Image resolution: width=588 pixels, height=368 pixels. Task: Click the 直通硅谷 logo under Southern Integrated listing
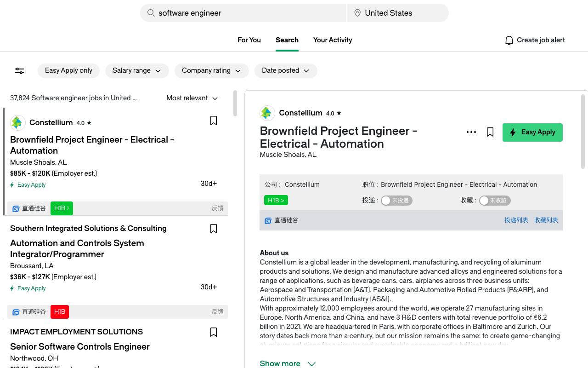click(16, 312)
